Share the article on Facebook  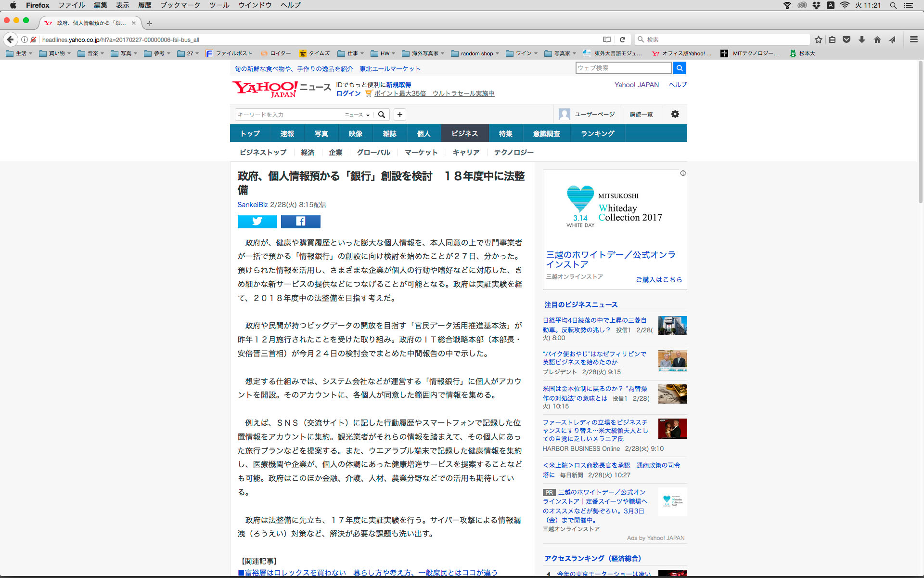[300, 221]
